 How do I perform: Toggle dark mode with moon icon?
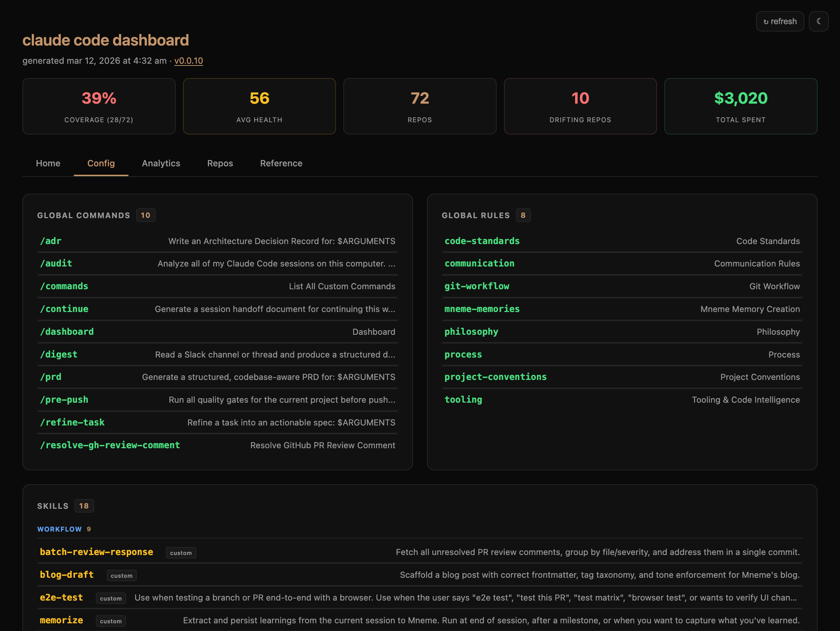[x=818, y=21]
